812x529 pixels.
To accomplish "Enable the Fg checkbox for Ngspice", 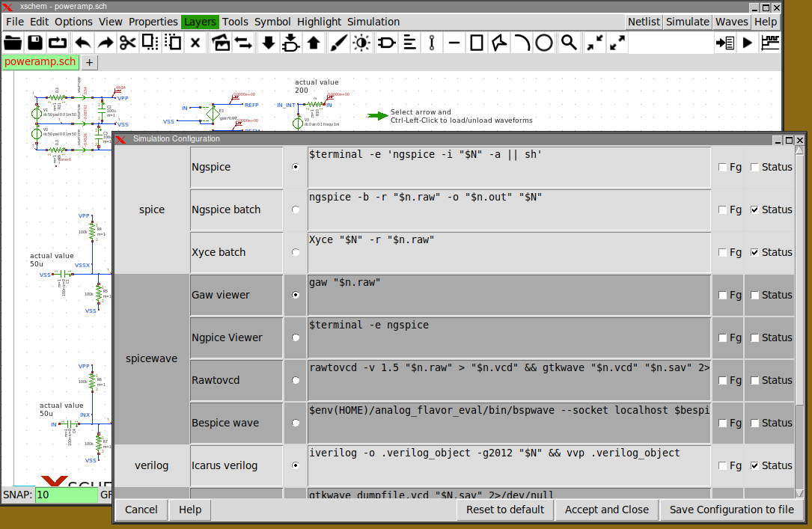I will (722, 167).
